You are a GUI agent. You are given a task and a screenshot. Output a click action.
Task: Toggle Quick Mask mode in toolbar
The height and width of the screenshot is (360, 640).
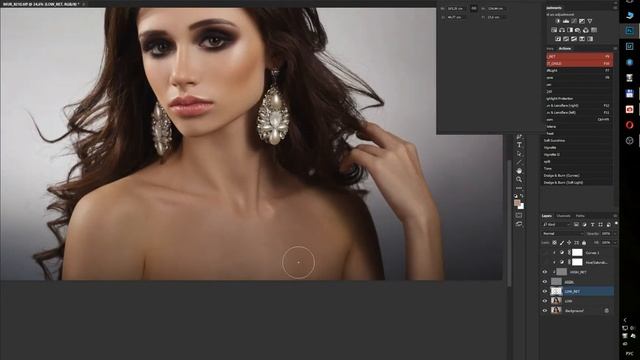[519, 215]
